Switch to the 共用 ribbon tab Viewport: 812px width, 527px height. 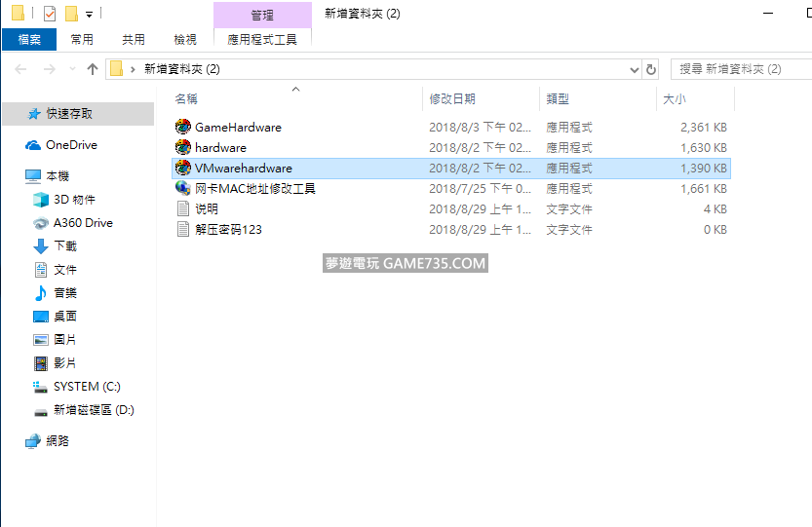point(134,39)
